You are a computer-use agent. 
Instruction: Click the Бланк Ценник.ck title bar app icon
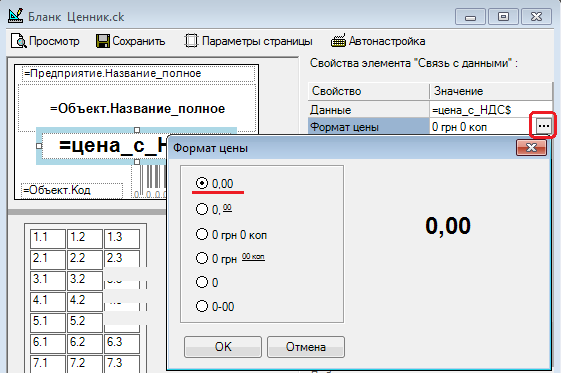[15, 16]
